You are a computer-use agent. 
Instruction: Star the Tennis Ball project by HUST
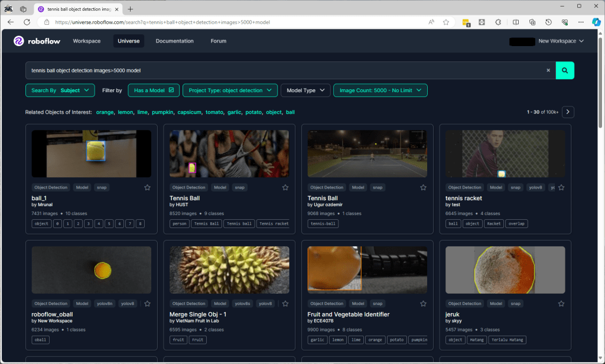tap(285, 187)
